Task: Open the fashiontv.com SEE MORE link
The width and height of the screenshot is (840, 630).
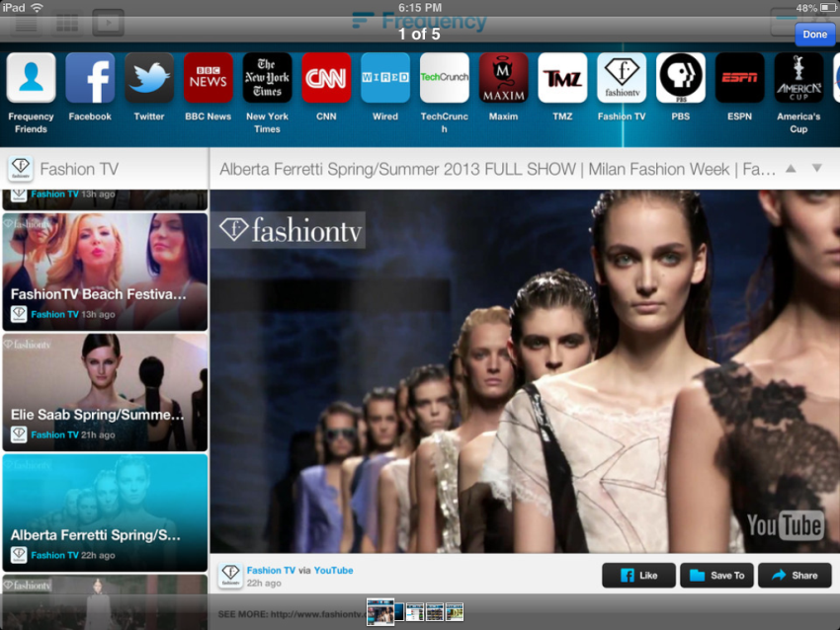Action: click(x=292, y=614)
